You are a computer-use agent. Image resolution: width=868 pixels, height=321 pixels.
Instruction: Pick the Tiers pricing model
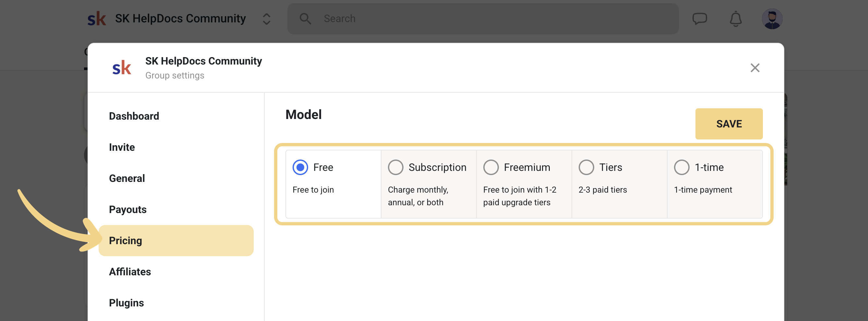586,167
